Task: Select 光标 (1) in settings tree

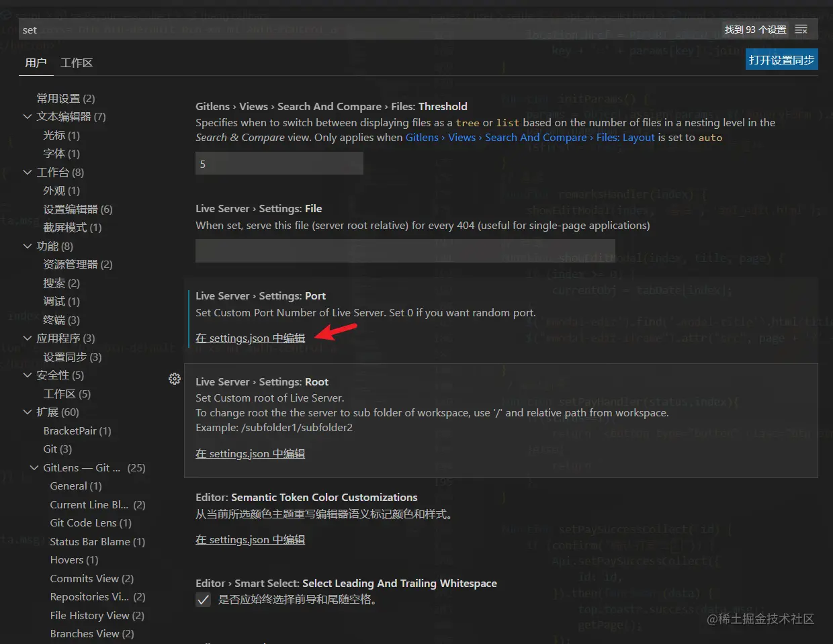Action: 61,135
